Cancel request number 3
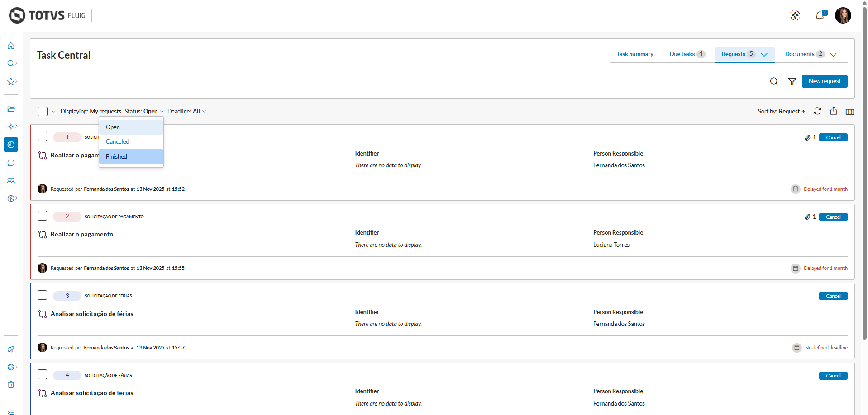868x415 pixels. pos(833,296)
